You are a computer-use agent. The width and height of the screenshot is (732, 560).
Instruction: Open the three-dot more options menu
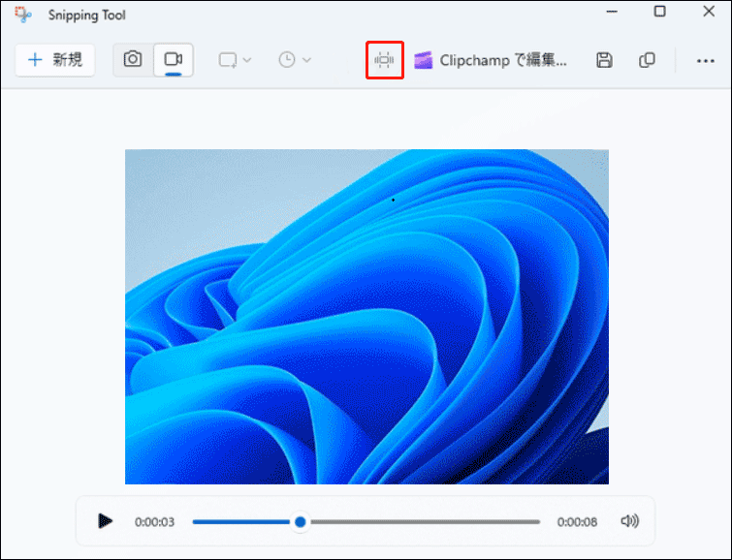(705, 61)
